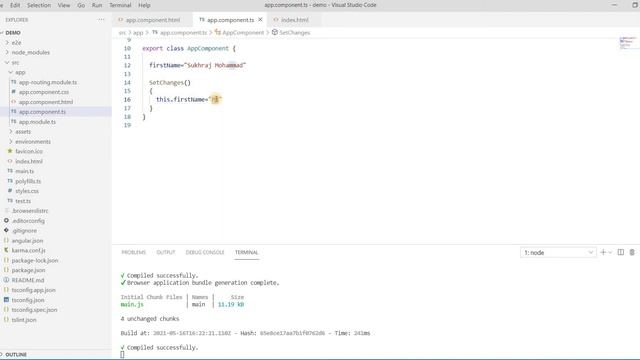The width and height of the screenshot is (640, 360).
Task: Select app.component.ts in explorer
Action: 42,112
